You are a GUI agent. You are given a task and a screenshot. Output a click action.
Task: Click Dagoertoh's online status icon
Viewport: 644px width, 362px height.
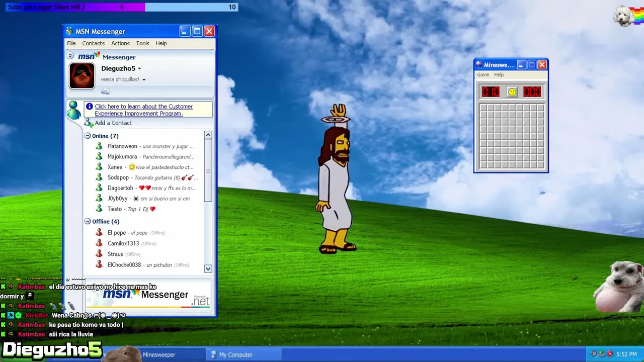tap(99, 188)
